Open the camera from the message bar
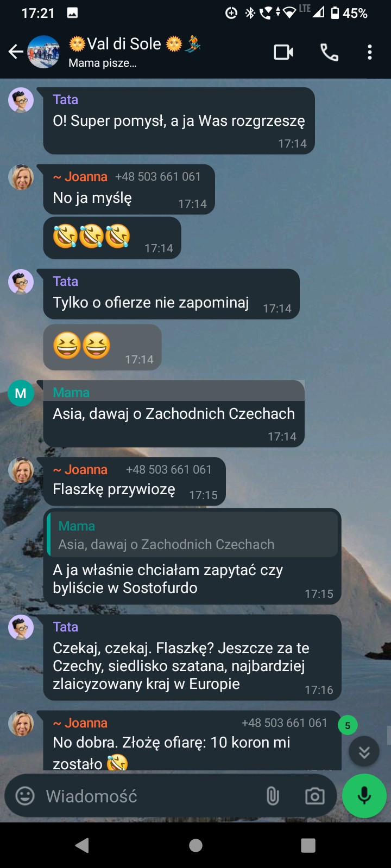Viewport: 391px width, 868px height. tap(315, 796)
